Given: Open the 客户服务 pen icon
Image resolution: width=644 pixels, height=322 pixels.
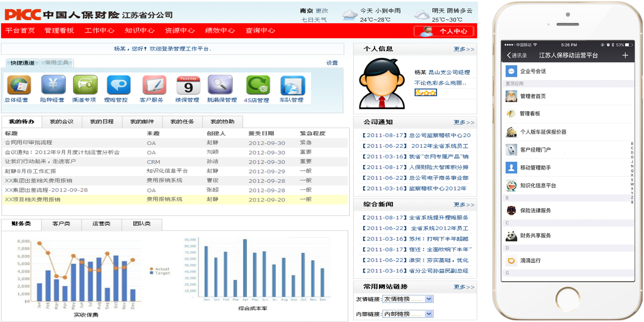Looking at the screenshot, I should pos(155,85).
